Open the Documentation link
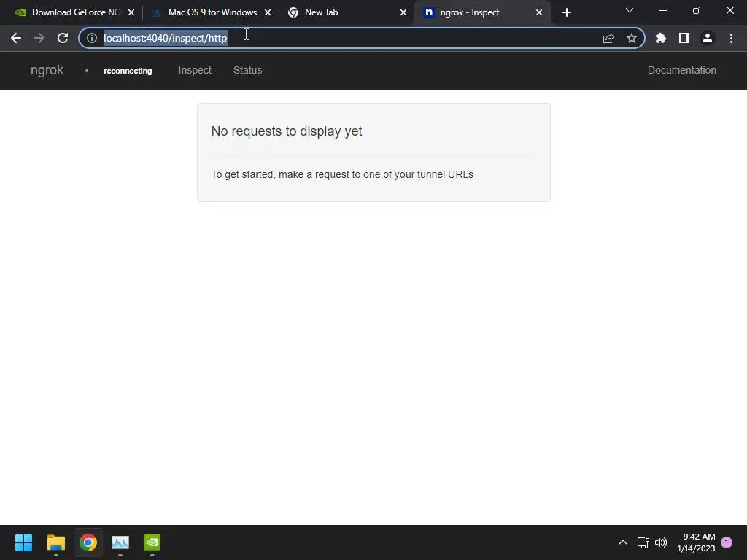The height and width of the screenshot is (560, 747). pos(682,70)
